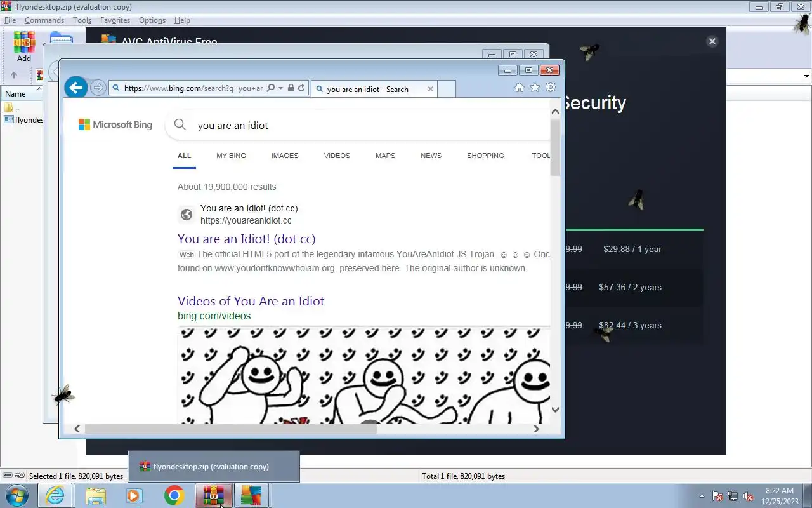The width and height of the screenshot is (812, 508).
Task: Open Google Chrome from taskbar
Action: tap(174, 495)
